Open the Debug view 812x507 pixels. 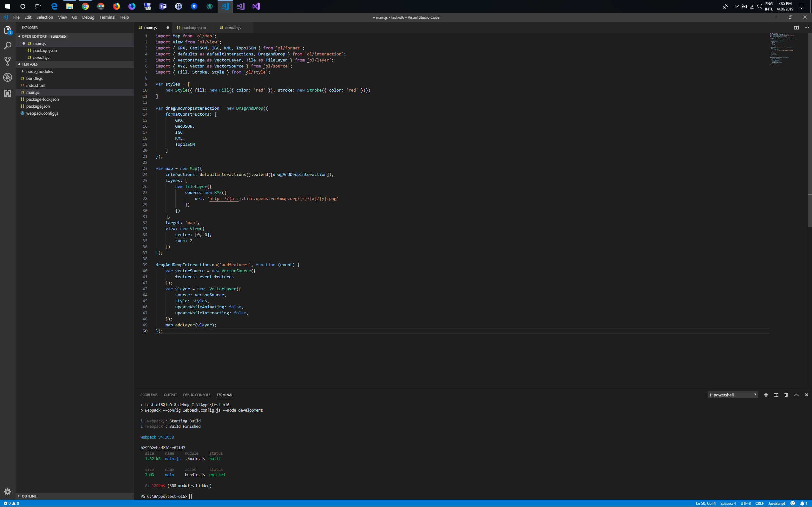pyautogui.click(x=7, y=77)
